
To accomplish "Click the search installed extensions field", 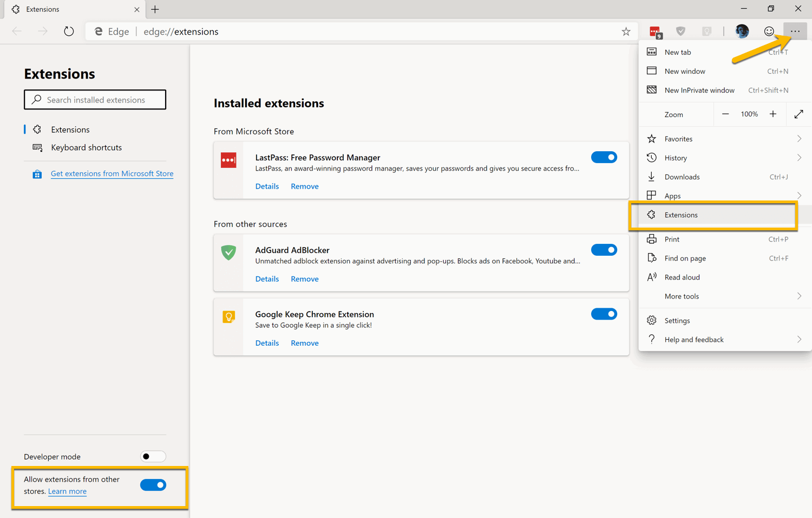I will (x=95, y=100).
